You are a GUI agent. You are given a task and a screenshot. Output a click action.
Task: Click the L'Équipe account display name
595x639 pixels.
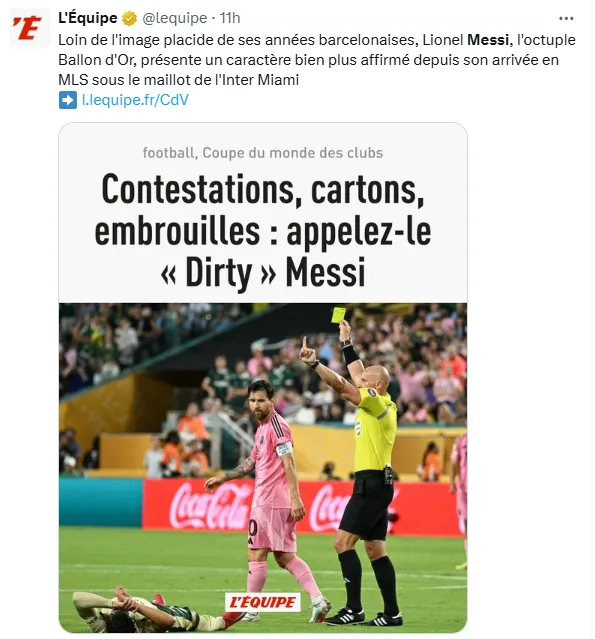tap(88, 18)
